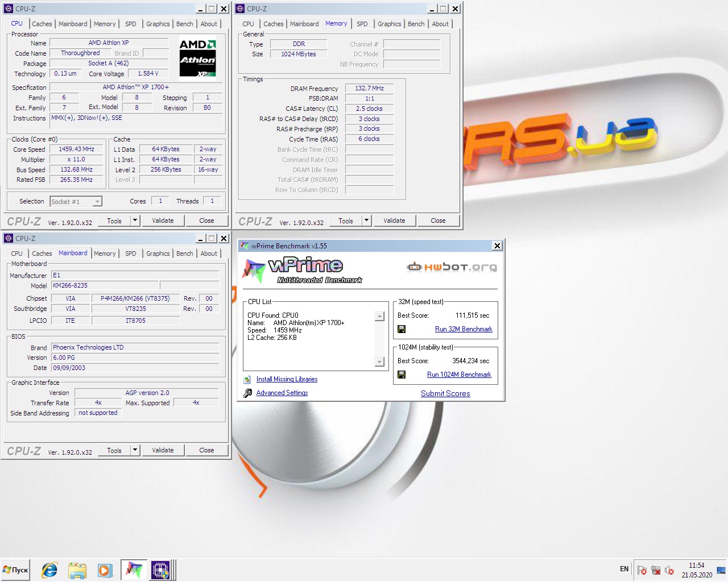Click the Submit Scores link

click(445, 393)
